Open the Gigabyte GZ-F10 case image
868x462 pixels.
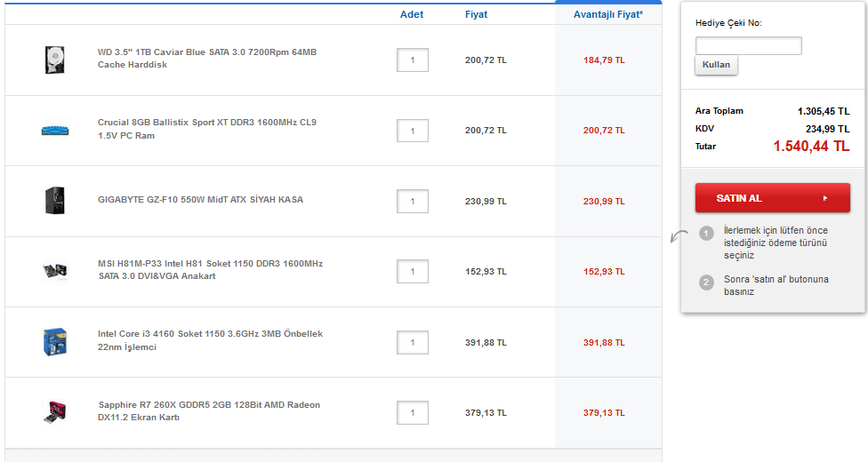coord(55,201)
